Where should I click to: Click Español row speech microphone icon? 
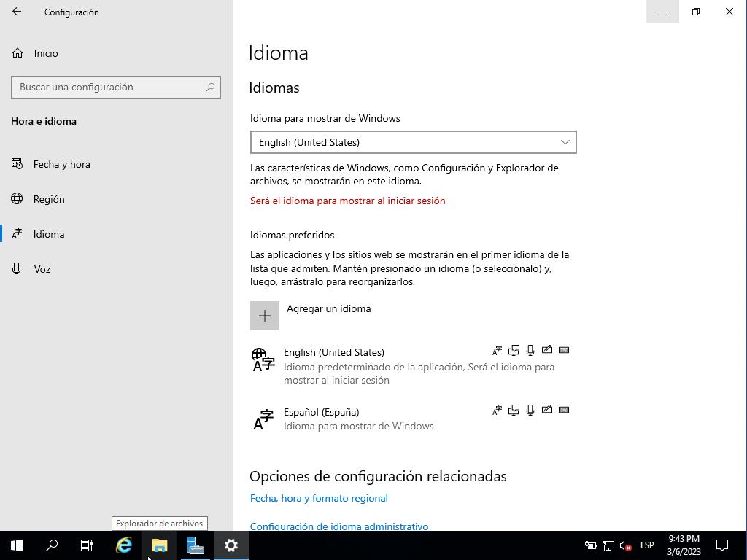coord(530,410)
